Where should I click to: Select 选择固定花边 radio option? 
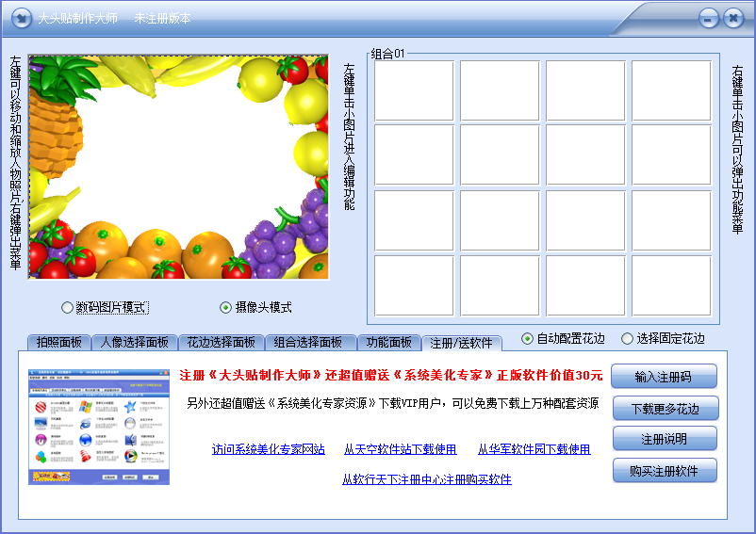[628, 338]
